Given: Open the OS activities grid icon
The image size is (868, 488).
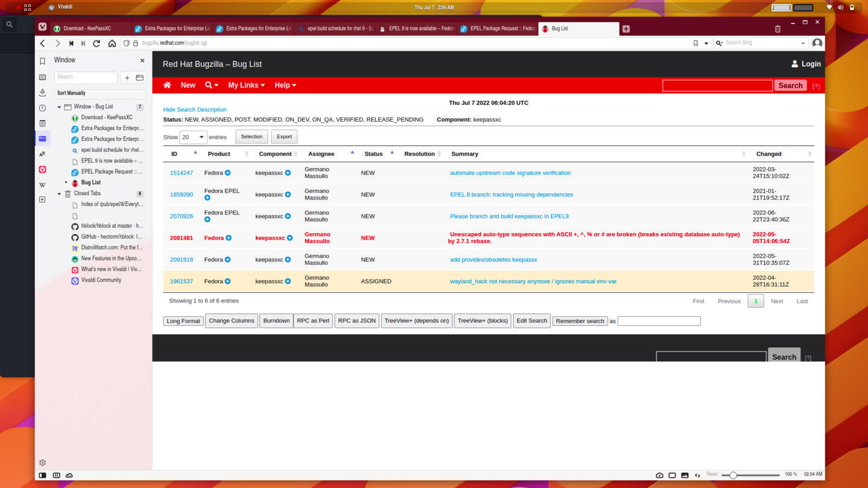Looking at the screenshot, I should [x=27, y=7].
